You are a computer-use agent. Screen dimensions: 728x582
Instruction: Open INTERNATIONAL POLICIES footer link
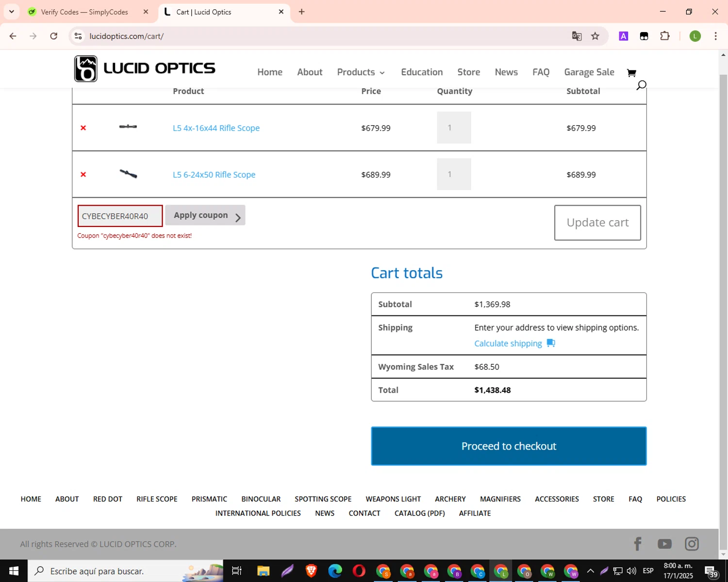point(258,513)
